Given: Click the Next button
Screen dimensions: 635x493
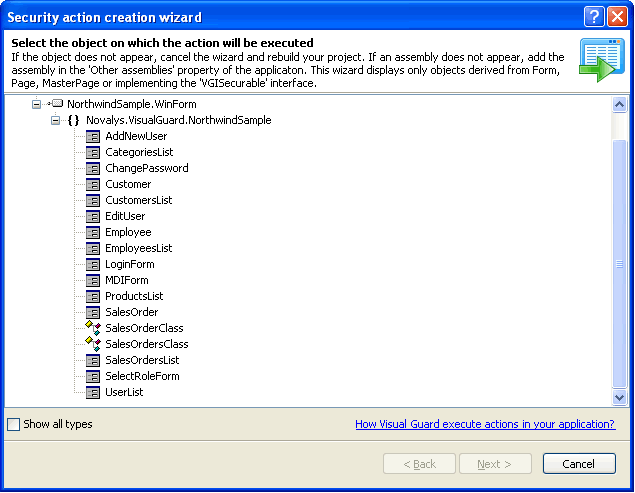Looking at the screenshot, I should coord(493,464).
